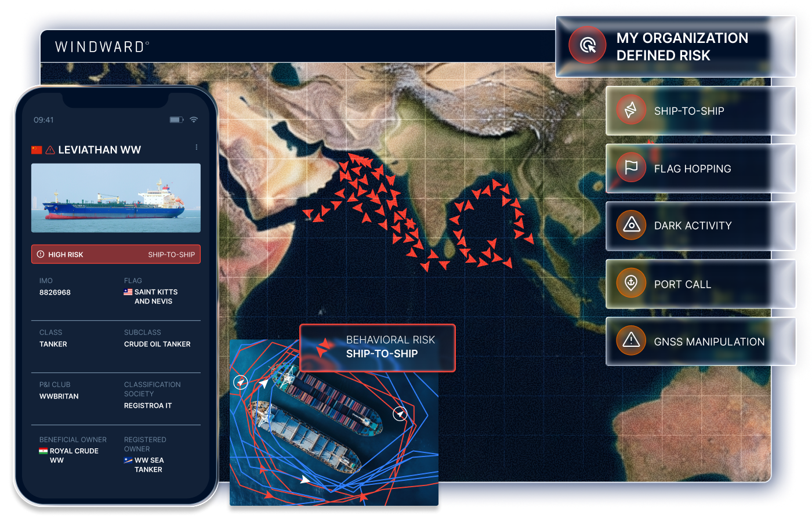Click the Ship-to-Ship risk icon
812x522 pixels.
coord(631,110)
